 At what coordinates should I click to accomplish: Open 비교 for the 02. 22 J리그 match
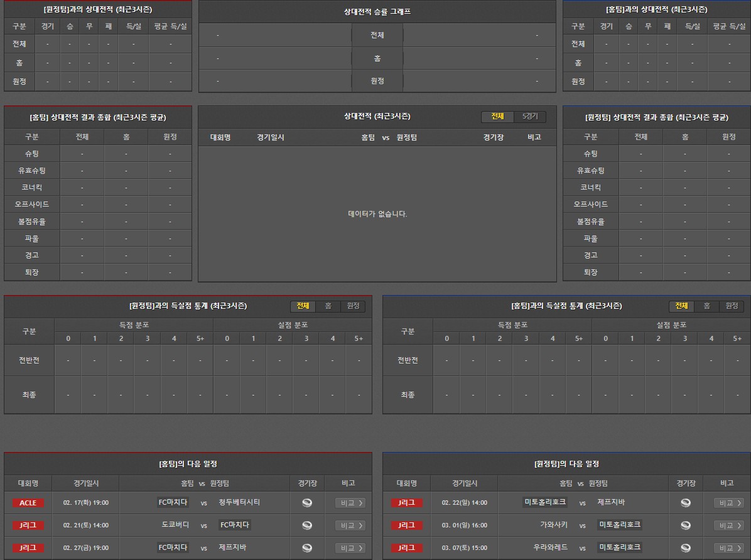pos(728,503)
